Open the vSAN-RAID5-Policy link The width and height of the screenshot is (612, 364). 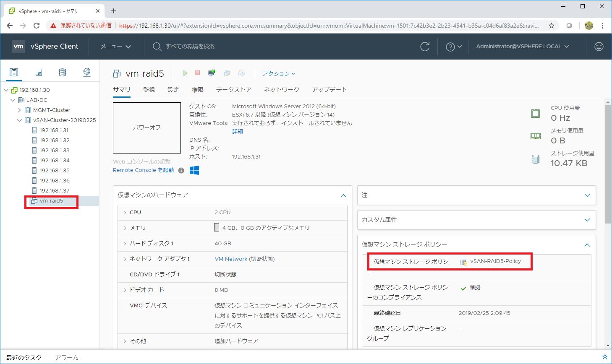[495, 261]
